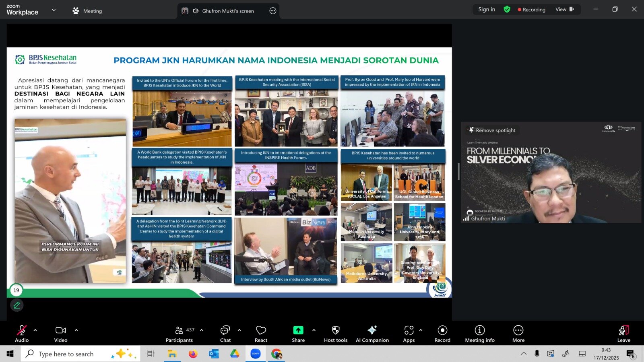
Task: Launch AI Companion
Action: coord(372,330)
